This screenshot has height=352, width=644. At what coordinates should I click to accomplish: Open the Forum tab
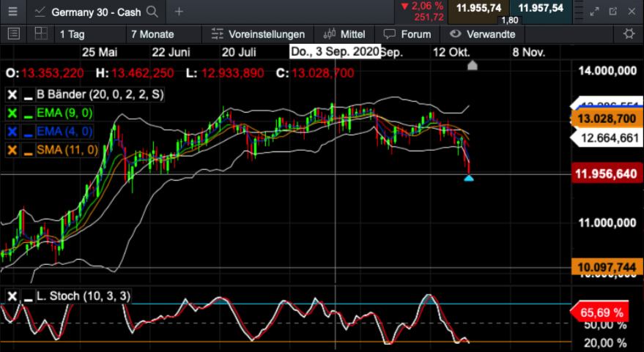(x=407, y=34)
